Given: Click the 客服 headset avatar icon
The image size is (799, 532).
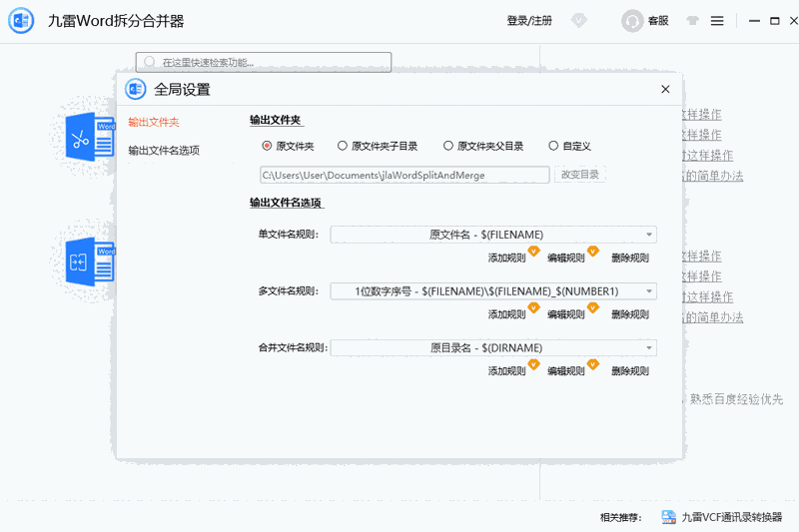Looking at the screenshot, I should click(x=632, y=21).
